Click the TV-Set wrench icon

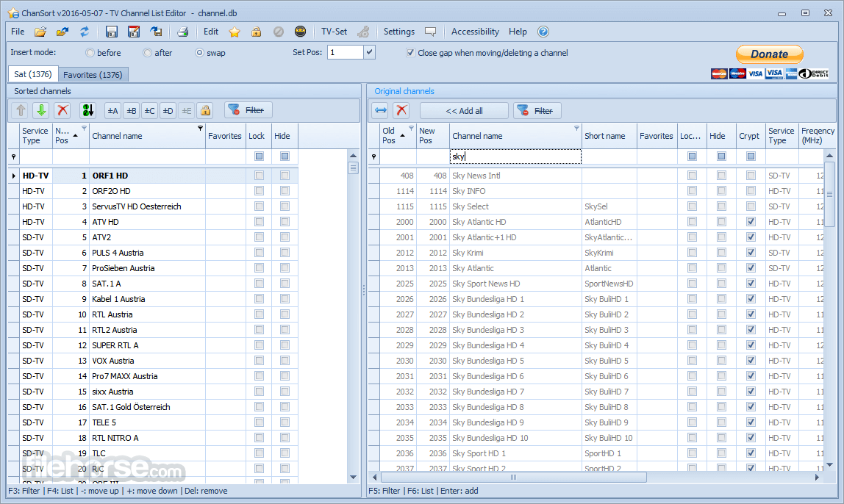363,32
